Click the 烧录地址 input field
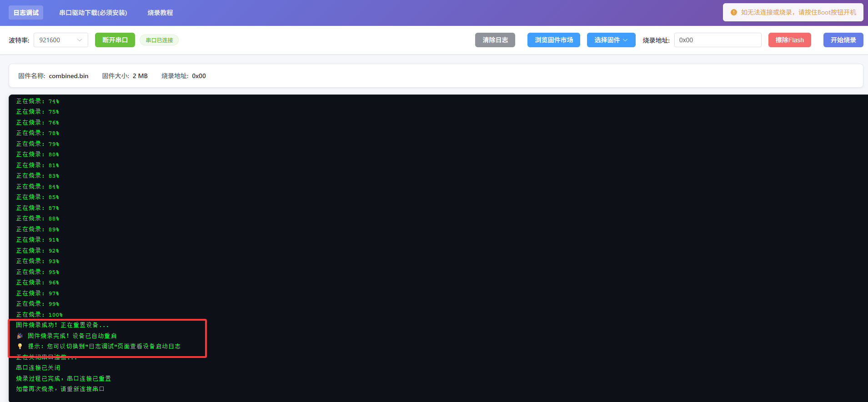Viewport: 868px width, 402px height. (717, 40)
